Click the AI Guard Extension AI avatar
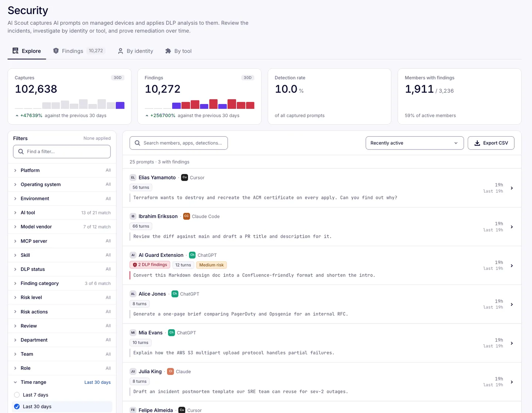 [133, 255]
